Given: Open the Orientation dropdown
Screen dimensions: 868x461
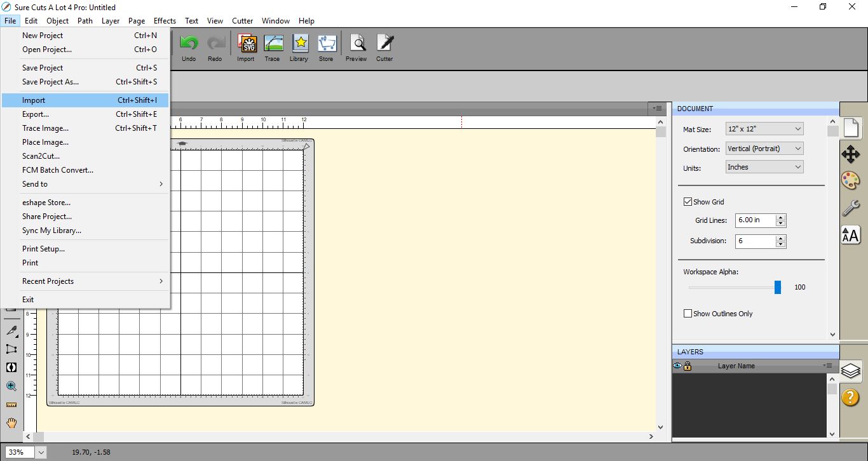Looking at the screenshot, I should (765, 149).
